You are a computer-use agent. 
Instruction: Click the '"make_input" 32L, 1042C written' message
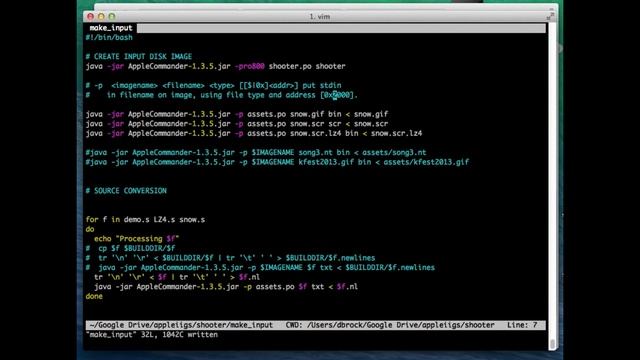coord(151,335)
